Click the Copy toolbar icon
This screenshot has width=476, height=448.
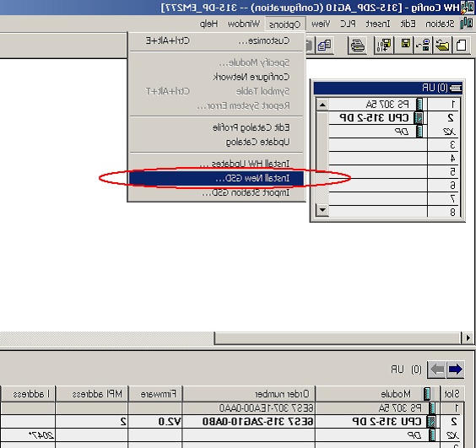pos(325,46)
